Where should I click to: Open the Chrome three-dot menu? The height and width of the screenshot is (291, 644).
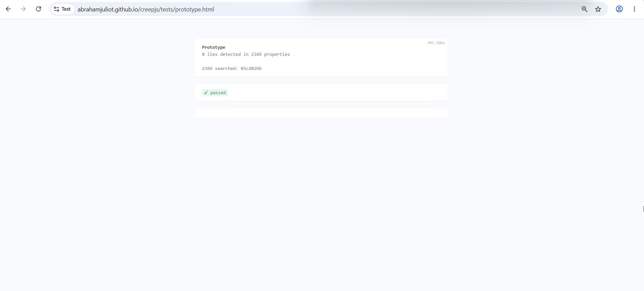click(634, 9)
